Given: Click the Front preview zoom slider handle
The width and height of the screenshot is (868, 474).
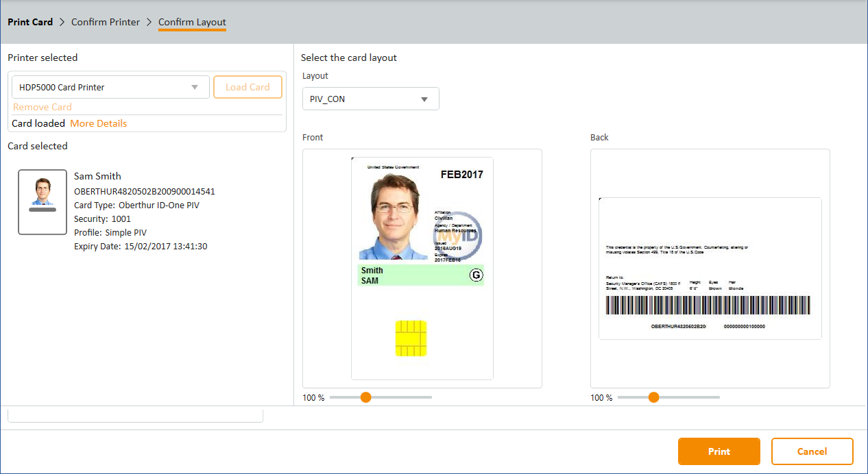Looking at the screenshot, I should tap(365, 397).
